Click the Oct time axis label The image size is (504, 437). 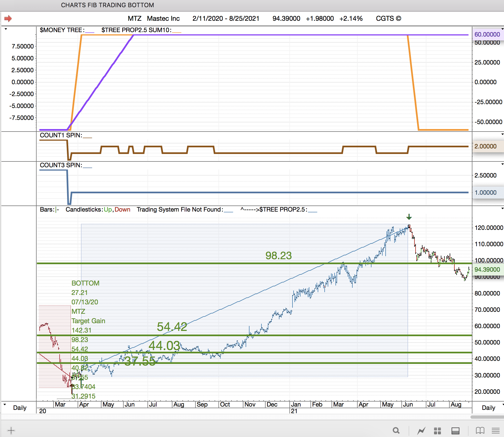point(225,405)
